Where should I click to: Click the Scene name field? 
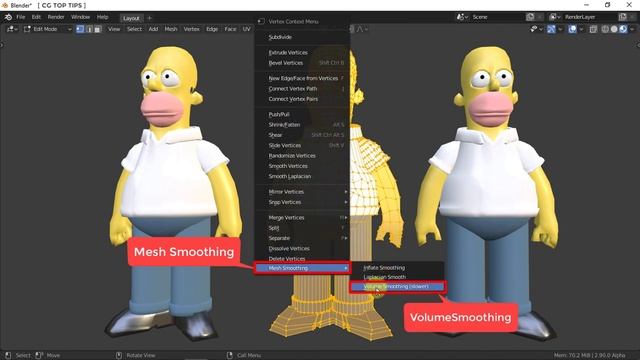coord(497,17)
